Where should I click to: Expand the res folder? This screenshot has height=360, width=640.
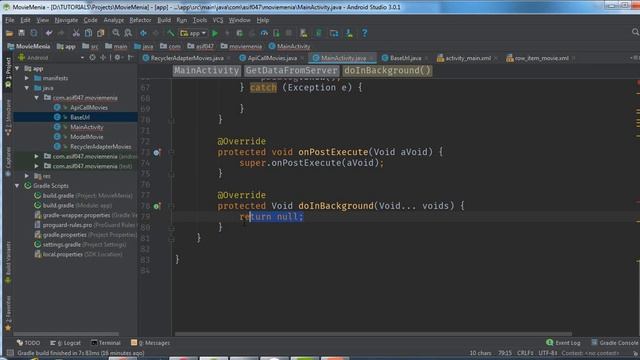(27, 176)
